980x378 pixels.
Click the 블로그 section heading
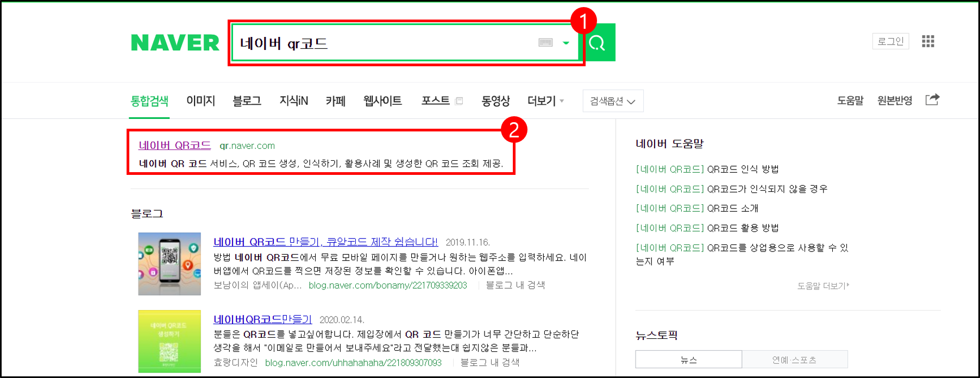(x=147, y=213)
